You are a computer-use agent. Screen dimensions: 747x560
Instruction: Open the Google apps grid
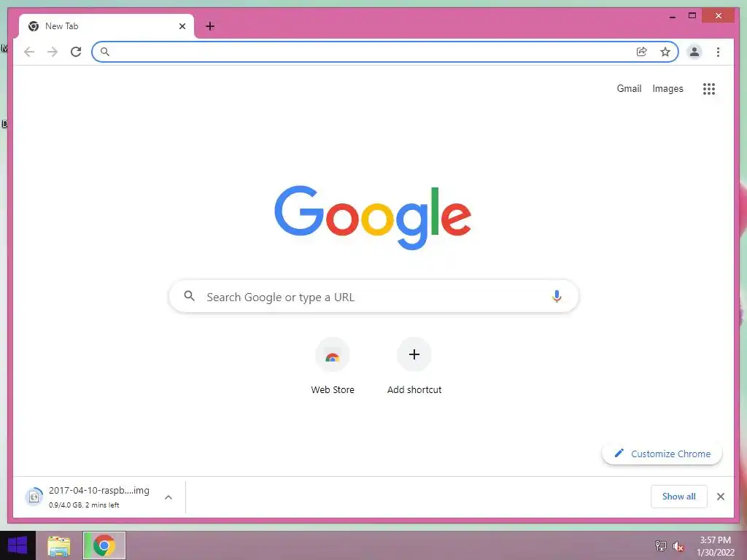click(x=709, y=88)
